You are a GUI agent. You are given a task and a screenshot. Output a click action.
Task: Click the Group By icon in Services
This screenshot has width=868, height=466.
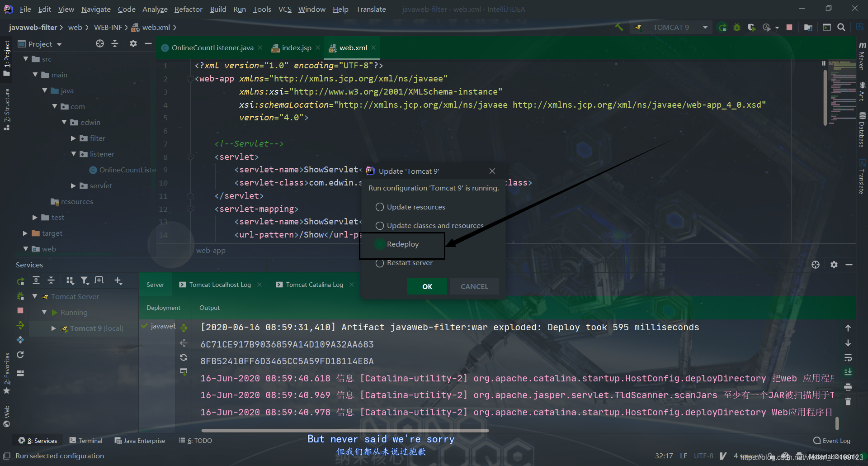[x=70, y=281]
